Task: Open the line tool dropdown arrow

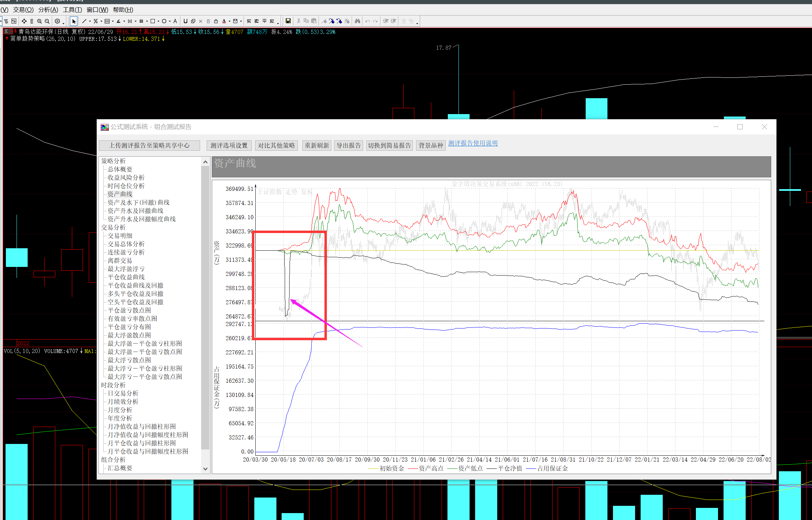Action: (90, 21)
